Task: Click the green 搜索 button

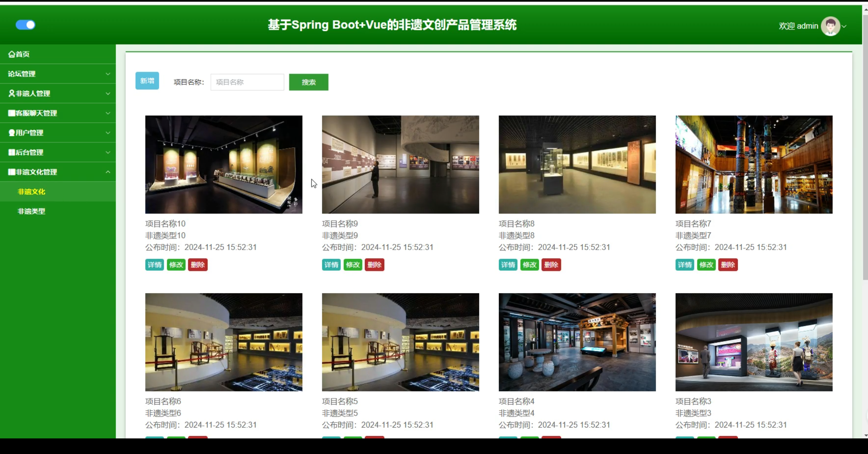Action: (x=309, y=82)
